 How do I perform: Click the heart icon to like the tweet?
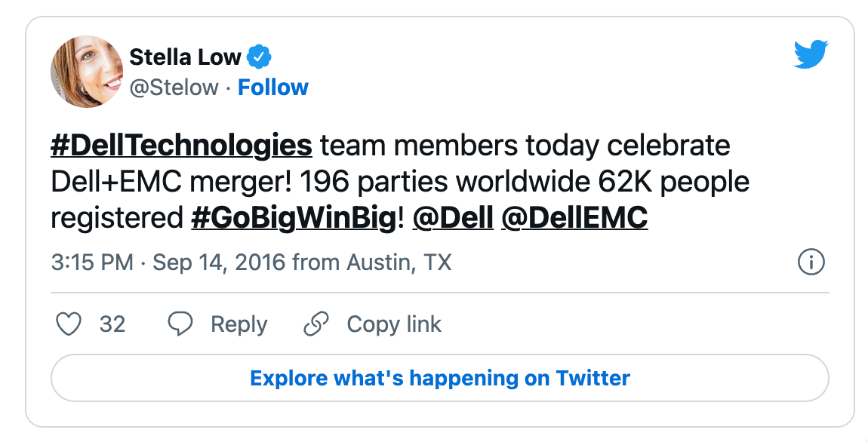[x=69, y=324]
